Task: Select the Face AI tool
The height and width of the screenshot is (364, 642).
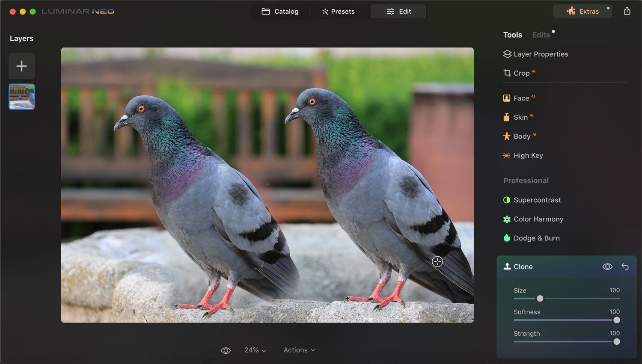Action: [x=520, y=98]
